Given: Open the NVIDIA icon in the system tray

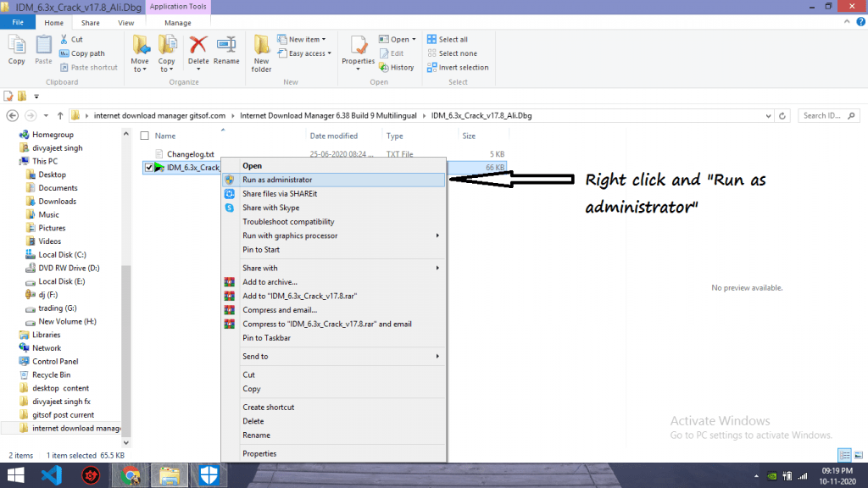Looking at the screenshot, I should click(771, 476).
